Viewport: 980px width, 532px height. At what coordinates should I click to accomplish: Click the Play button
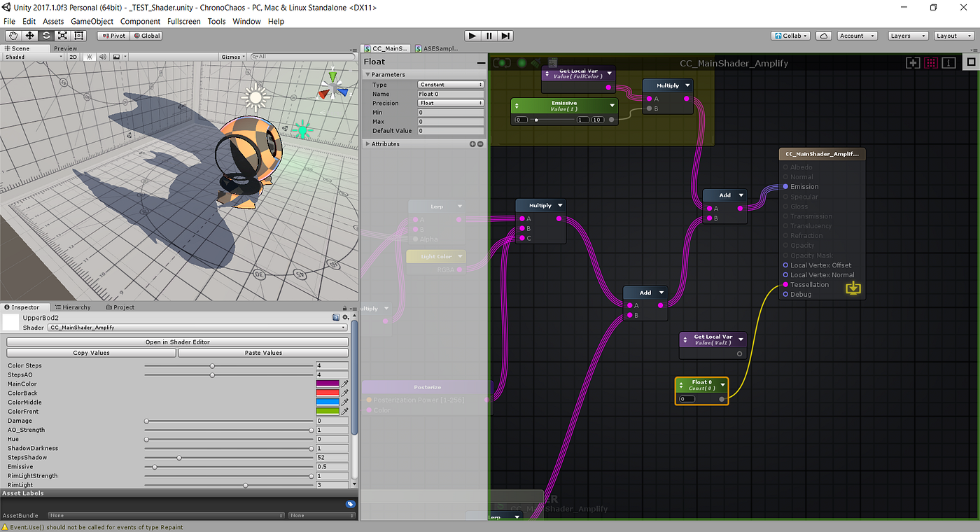(472, 36)
